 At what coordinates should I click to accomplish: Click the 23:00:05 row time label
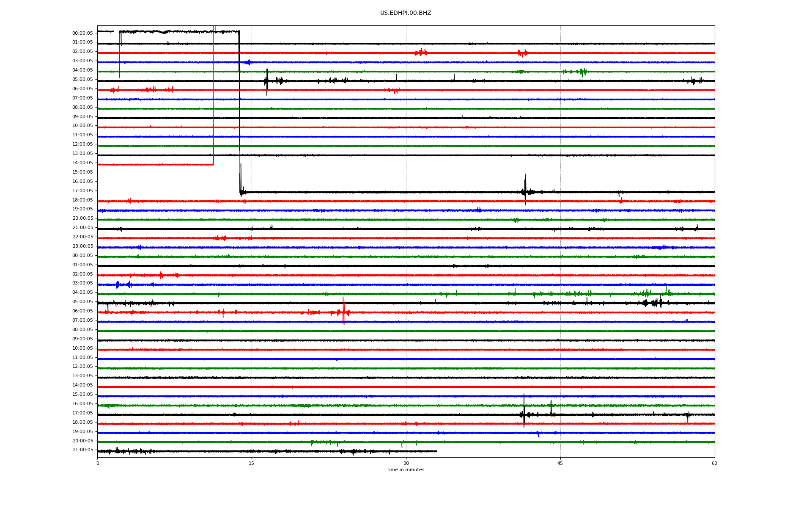tap(82, 246)
